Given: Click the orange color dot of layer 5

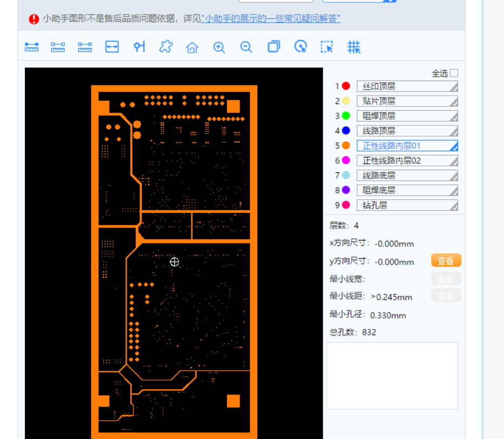Looking at the screenshot, I should pos(346,145).
